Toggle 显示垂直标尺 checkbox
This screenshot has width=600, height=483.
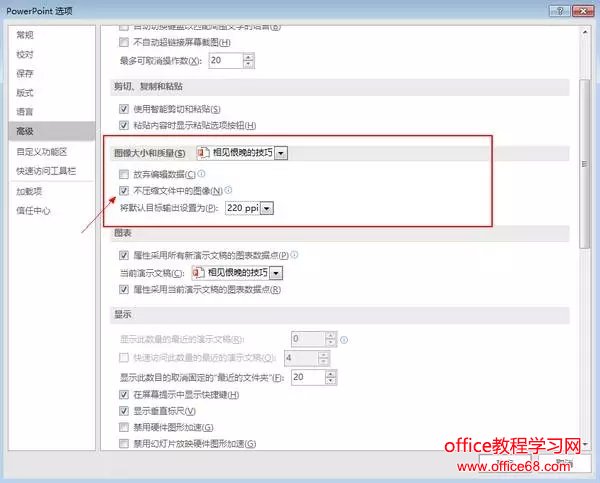click(x=124, y=411)
